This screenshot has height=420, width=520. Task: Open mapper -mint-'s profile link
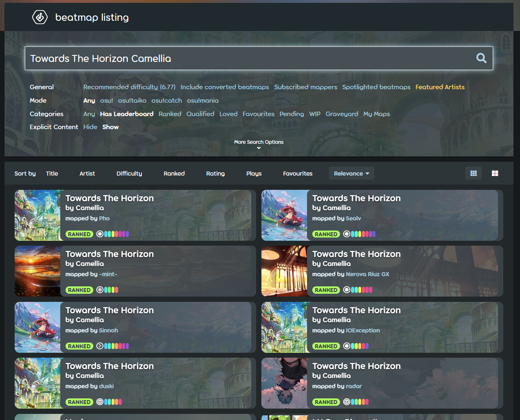[x=108, y=274]
